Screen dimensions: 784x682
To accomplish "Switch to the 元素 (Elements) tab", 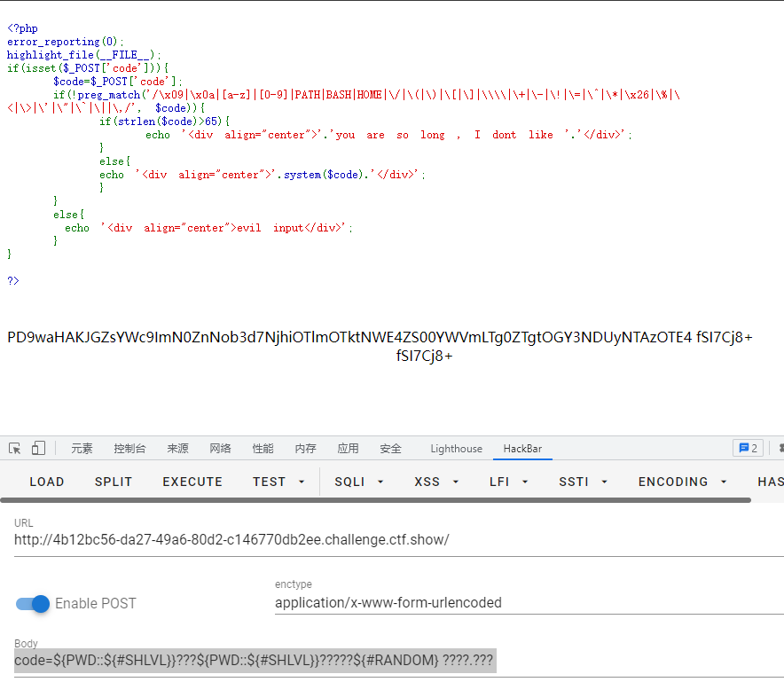I will click(82, 449).
